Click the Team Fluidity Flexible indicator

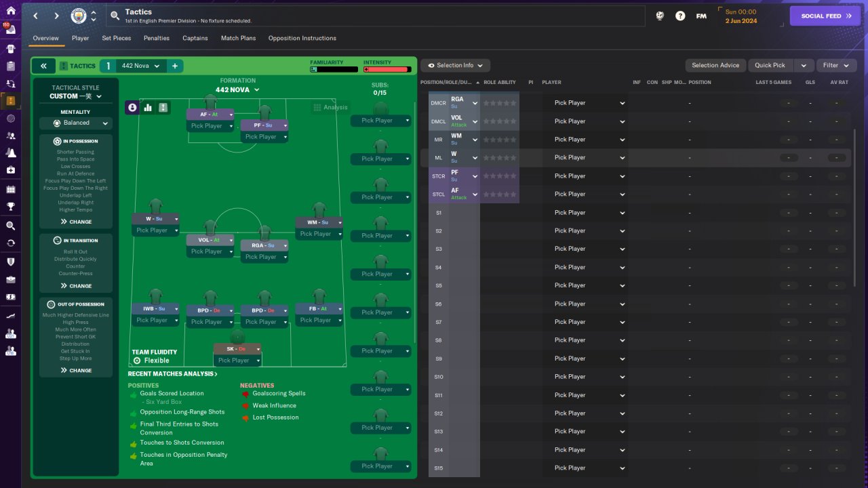point(155,357)
